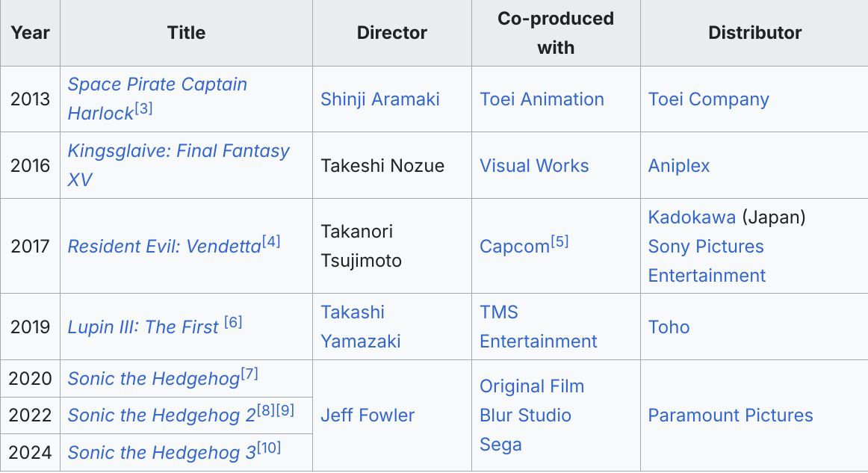Open the Kadokawa link
This screenshot has height=473, width=868.
(x=692, y=217)
